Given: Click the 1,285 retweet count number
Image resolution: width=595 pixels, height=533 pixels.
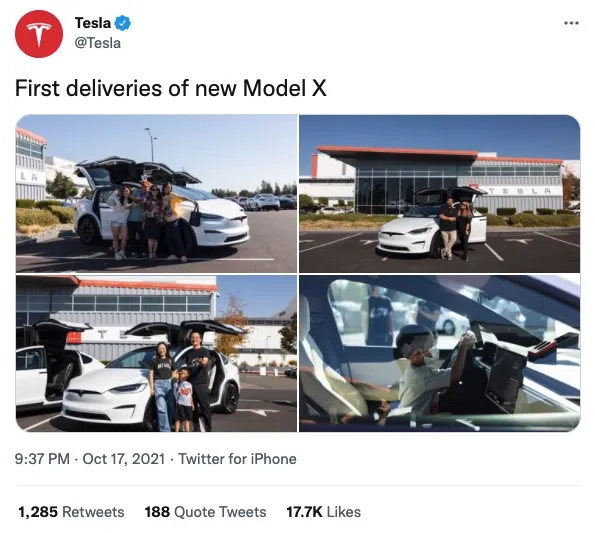Looking at the screenshot, I should (x=38, y=512).
